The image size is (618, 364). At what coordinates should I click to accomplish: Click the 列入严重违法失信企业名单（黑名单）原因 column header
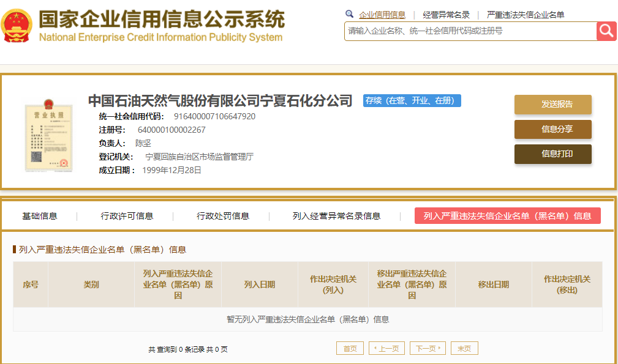click(x=178, y=284)
